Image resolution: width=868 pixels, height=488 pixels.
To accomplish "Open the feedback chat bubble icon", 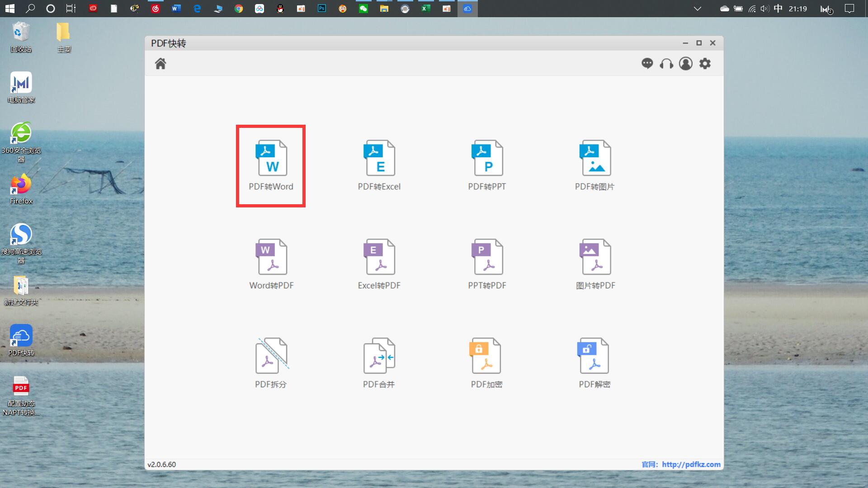I will coord(647,64).
